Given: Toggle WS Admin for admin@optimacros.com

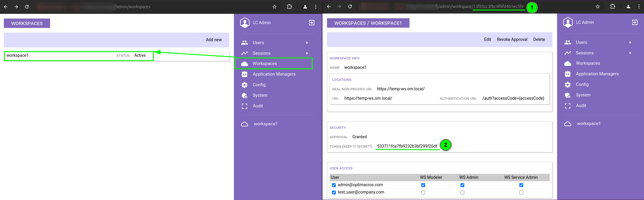Looking at the screenshot, I should [x=462, y=185].
